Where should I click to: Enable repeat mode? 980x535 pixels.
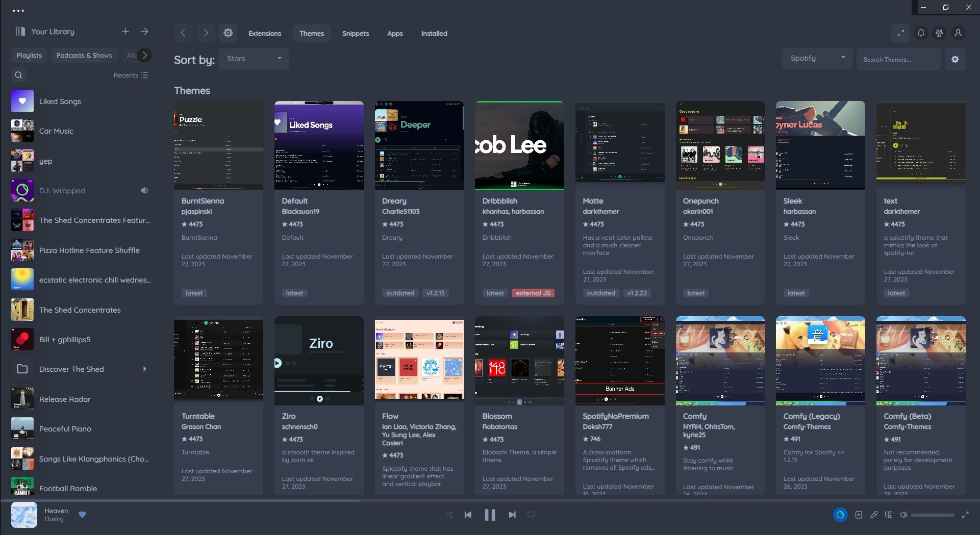coord(531,515)
